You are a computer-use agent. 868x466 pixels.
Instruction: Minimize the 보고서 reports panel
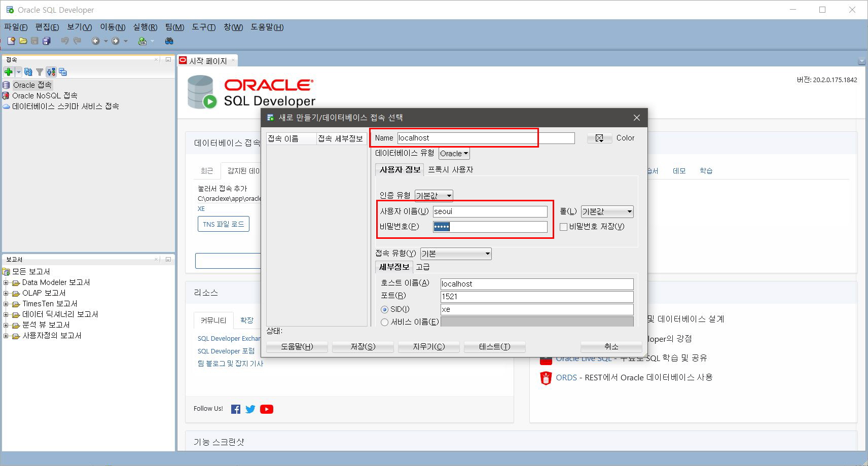tap(168, 259)
